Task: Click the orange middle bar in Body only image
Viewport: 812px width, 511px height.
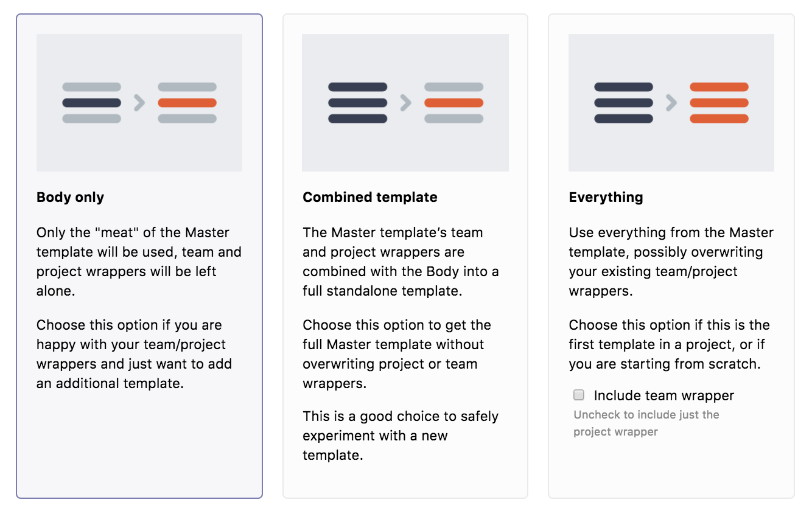Action: [x=187, y=103]
